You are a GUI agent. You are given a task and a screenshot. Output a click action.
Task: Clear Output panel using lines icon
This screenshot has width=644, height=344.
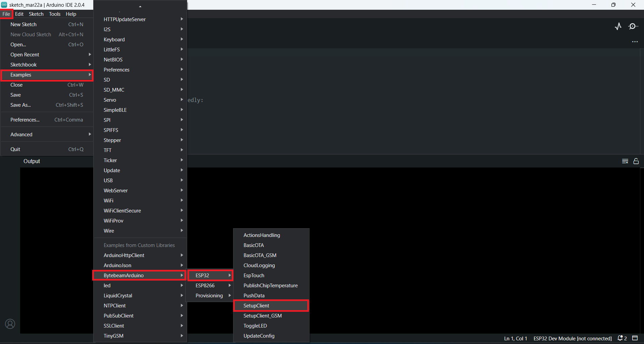(x=625, y=161)
